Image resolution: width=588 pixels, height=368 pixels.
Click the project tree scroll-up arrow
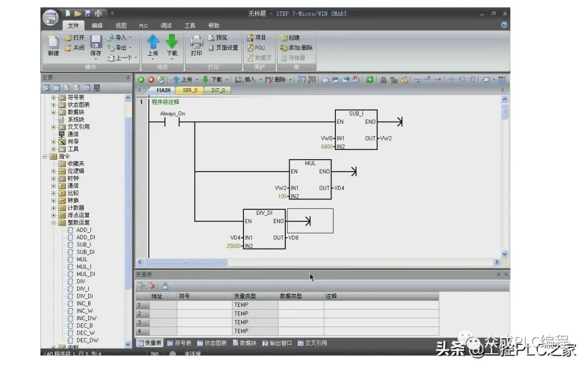point(128,98)
